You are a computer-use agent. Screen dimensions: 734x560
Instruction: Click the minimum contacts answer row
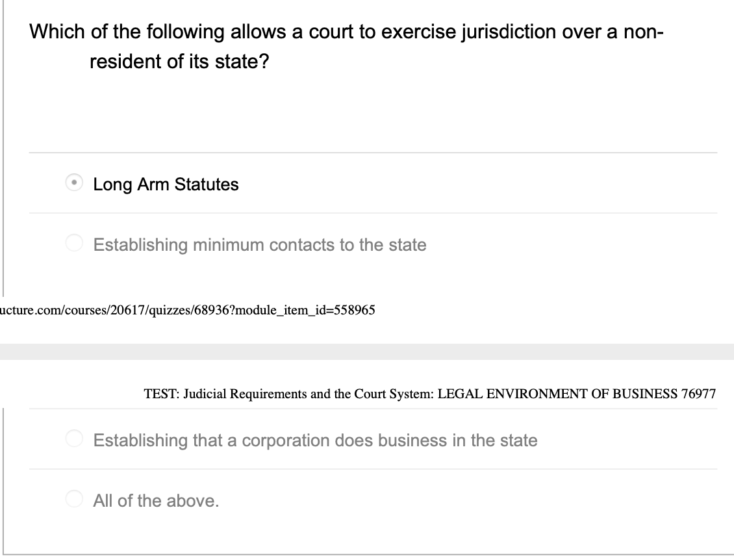260,245
